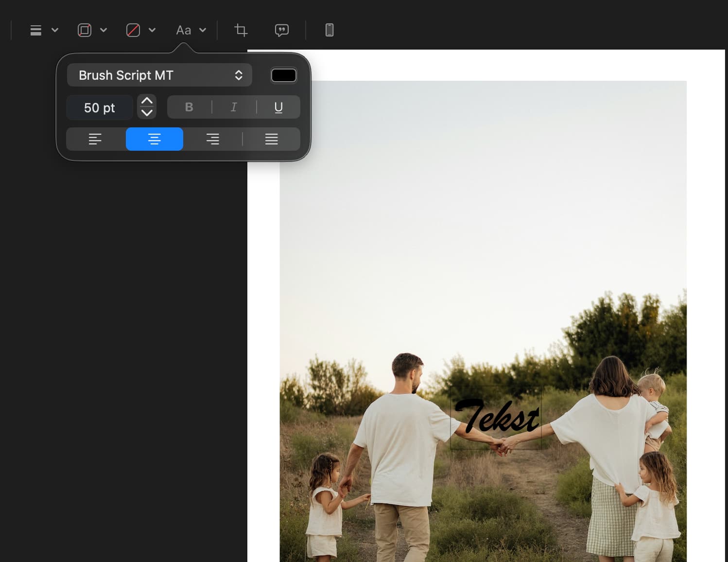
Task: Decrease font size with down stepper
Action: [147, 113]
